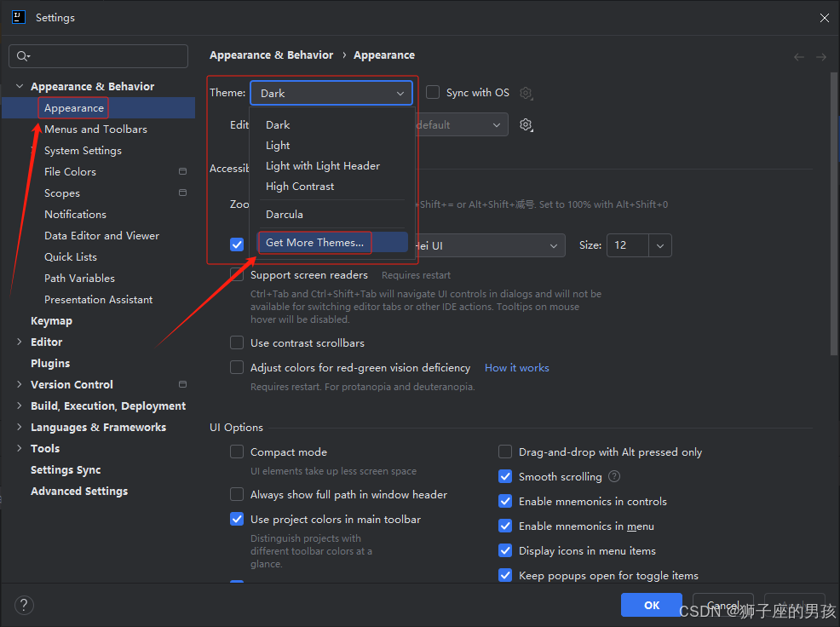This screenshot has width=840, height=627.
Task: Toggle Always show full path option
Action: [x=237, y=494]
